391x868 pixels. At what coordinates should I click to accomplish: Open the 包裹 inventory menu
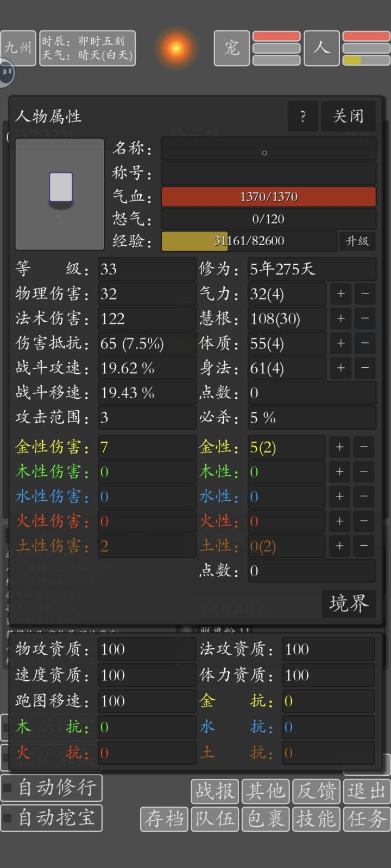(266, 819)
